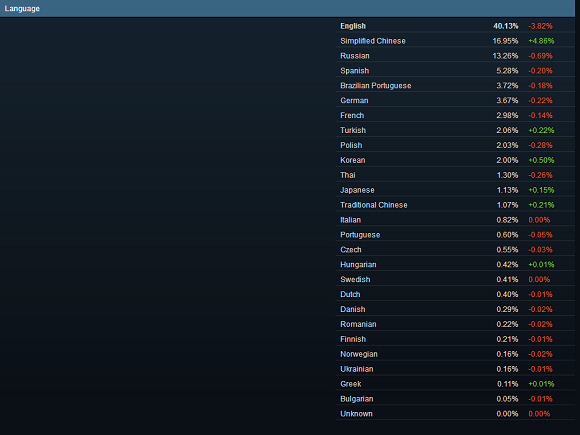Image resolution: width=580 pixels, height=435 pixels.
Task: Click the Spanish language row
Action: tap(455, 71)
